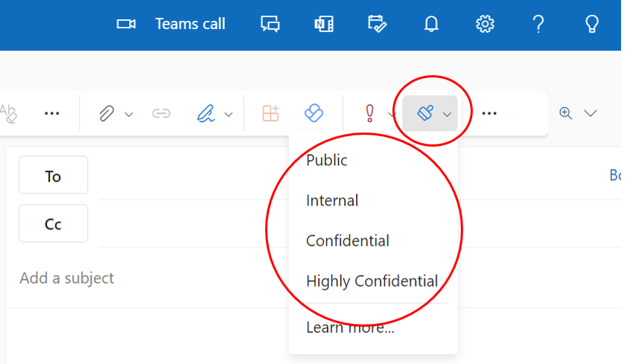Start a Teams call
The height and width of the screenshot is (364, 627).
[171, 24]
